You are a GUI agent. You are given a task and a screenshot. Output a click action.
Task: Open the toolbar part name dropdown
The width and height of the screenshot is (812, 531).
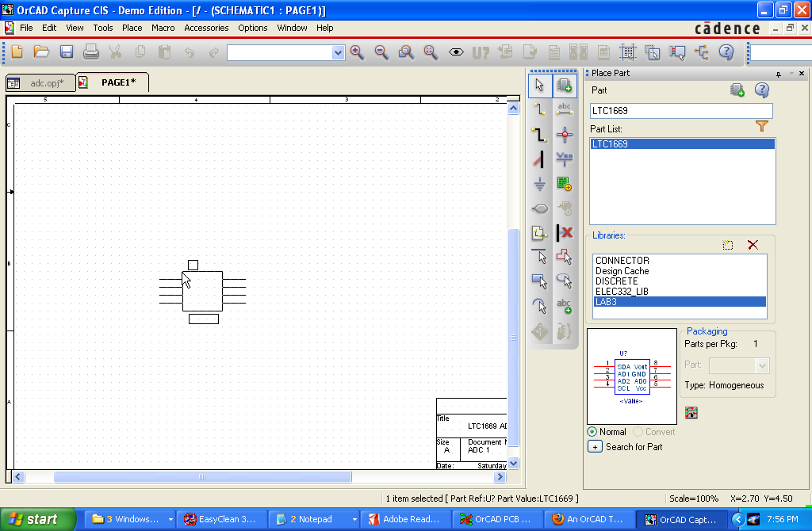pyautogui.click(x=338, y=53)
